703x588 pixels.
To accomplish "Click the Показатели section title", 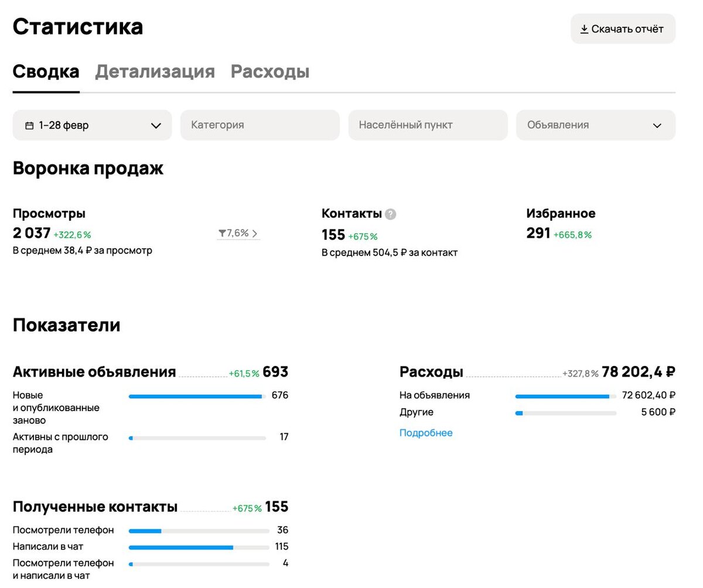I will coord(67,325).
